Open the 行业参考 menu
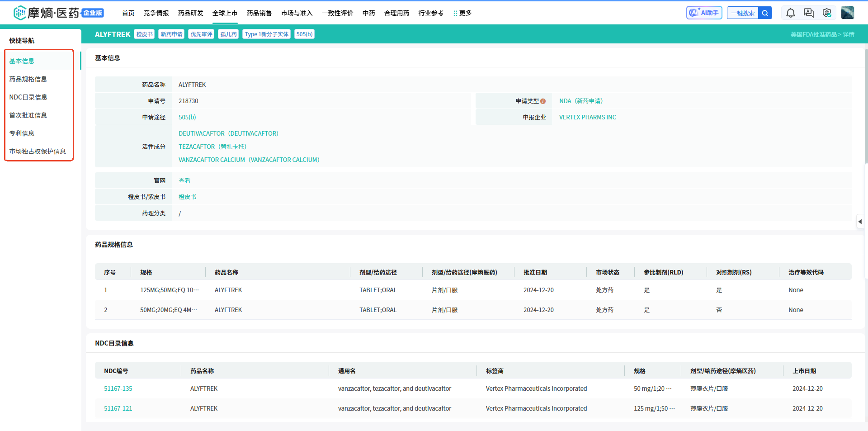Viewport: 868px width, 431px height. 431,13
